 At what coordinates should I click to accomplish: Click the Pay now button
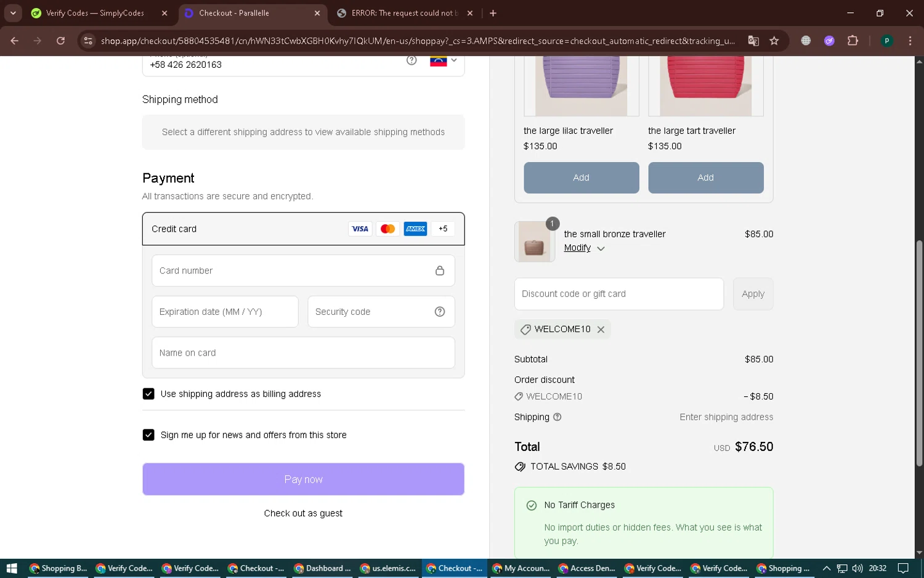coord(303,479)
